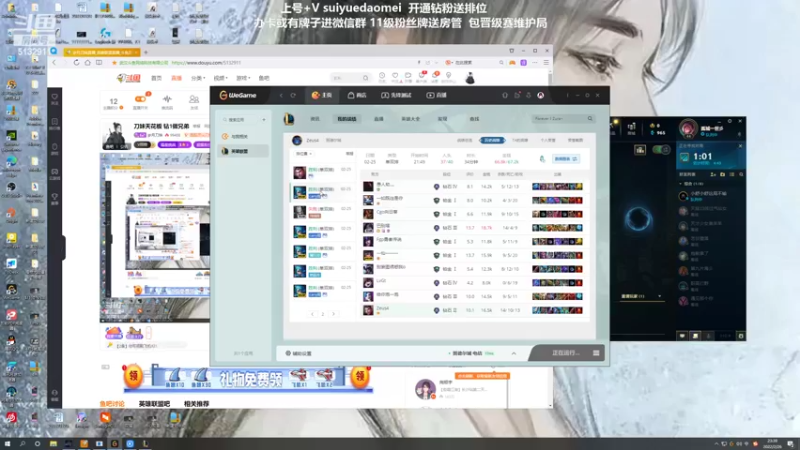Switch to the 英雄大全 tab
This screenshot has width=800, height=450.
pyautogui.click(x=410, y=119)
